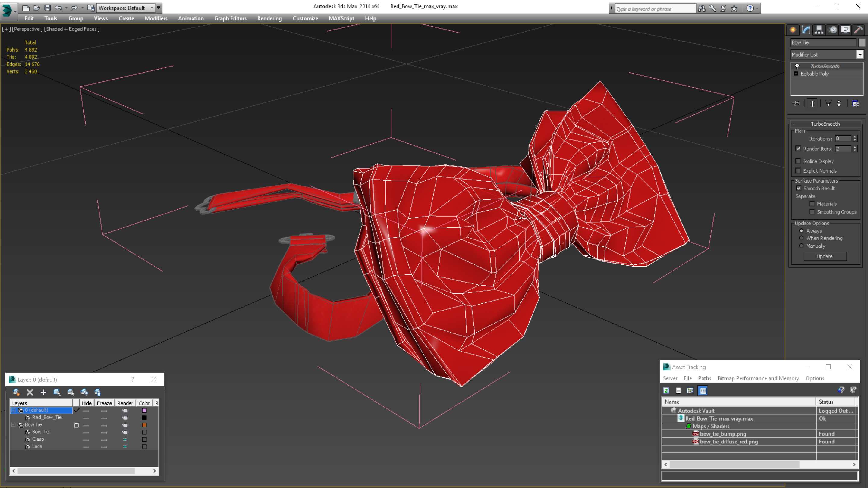The image size is (868, 488).
Task: Open Configure Modifier Sets icon
Action: click(855, 103)
